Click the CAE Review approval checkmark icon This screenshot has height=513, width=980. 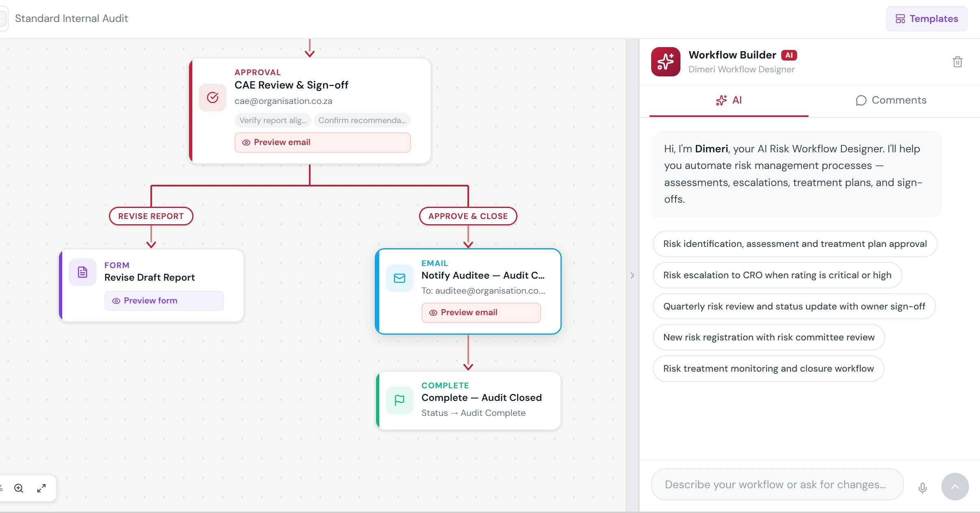213,97
